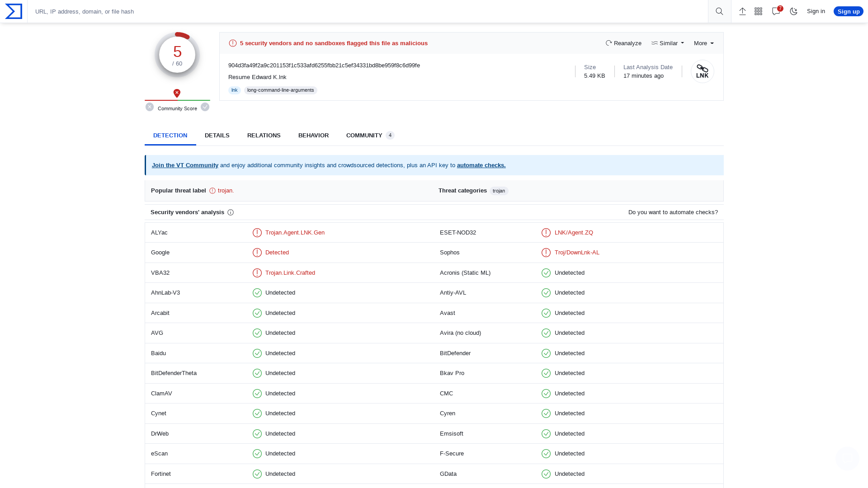
Task: Expand the More dropdown options
Action: (703, 43)
